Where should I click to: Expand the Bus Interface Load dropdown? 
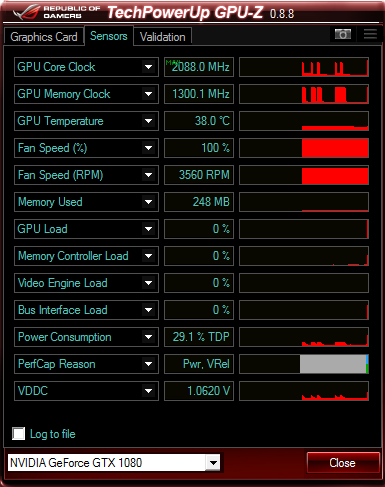[148, 310]
